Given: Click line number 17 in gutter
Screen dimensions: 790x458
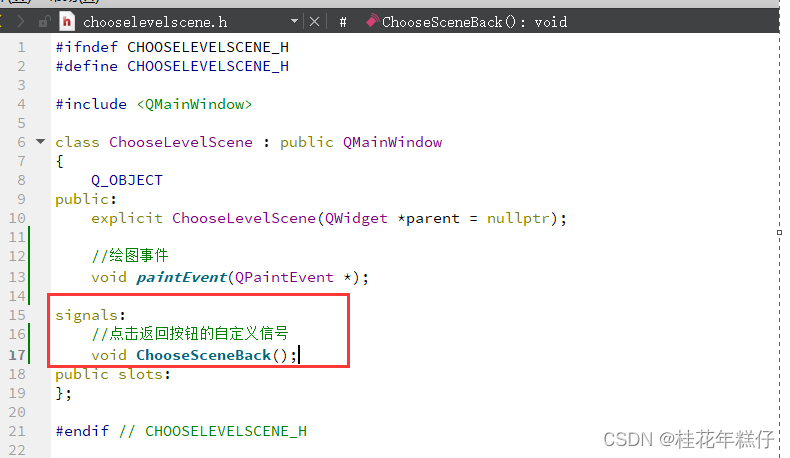Looking at the screenshot, I should 17,355.
